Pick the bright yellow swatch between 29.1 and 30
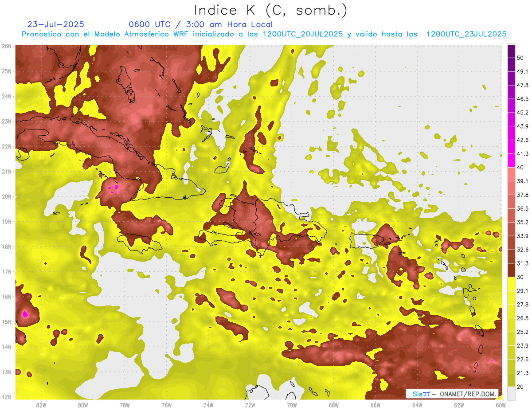 (511, 284)
